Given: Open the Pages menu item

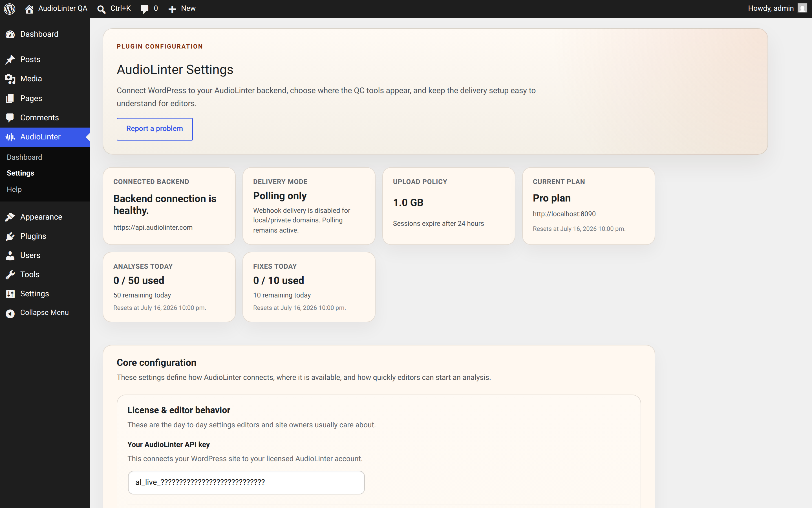Looking at the screenshot, I should pos(45,98).
